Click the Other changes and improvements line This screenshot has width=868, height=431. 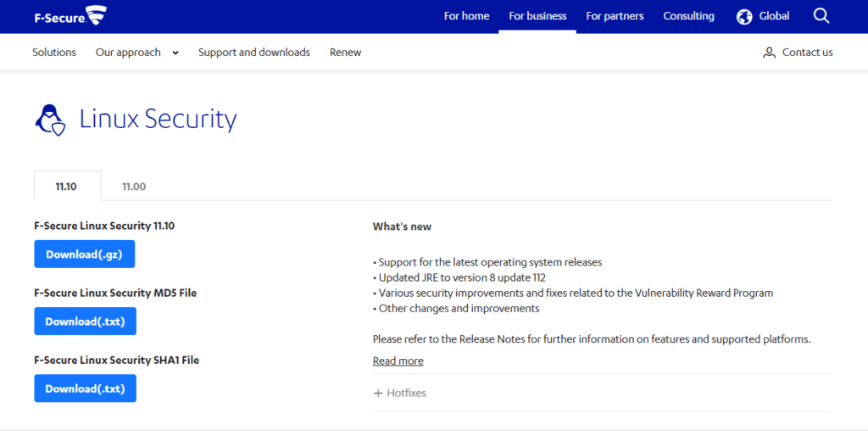(456, 309)
